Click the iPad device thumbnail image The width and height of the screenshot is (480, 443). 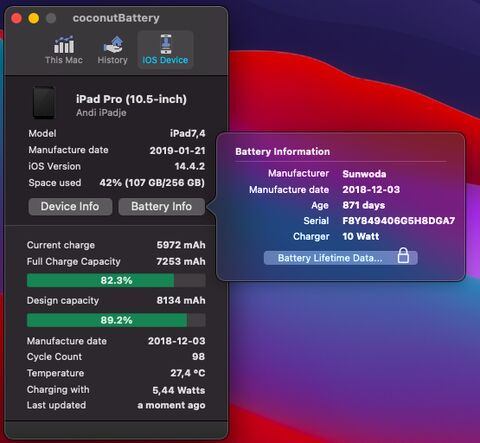[x=44, y=103]
